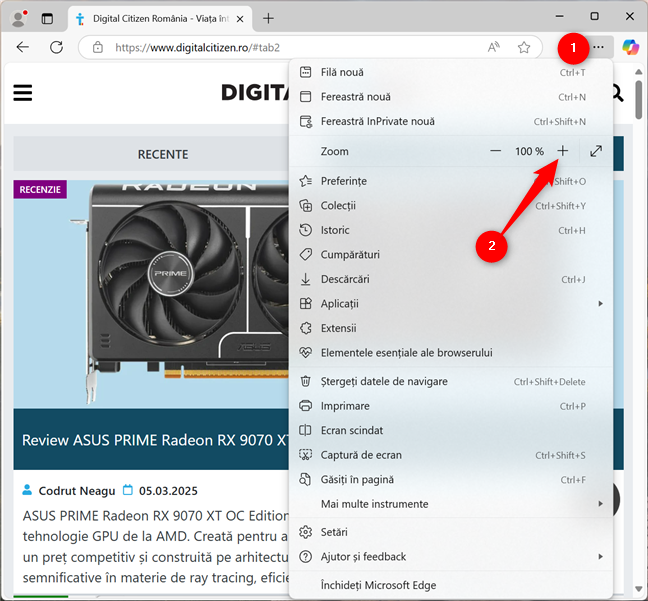Switch to the RECENTE tab

click(163, 154)
